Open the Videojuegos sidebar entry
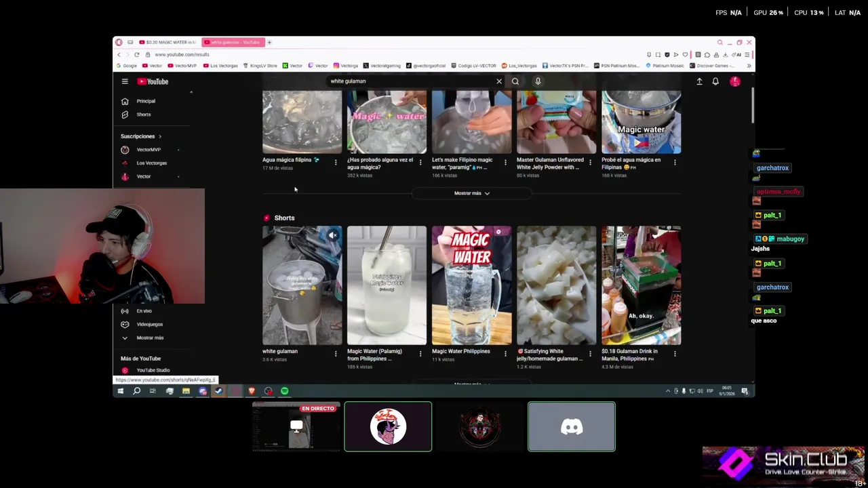 [153, 324]
